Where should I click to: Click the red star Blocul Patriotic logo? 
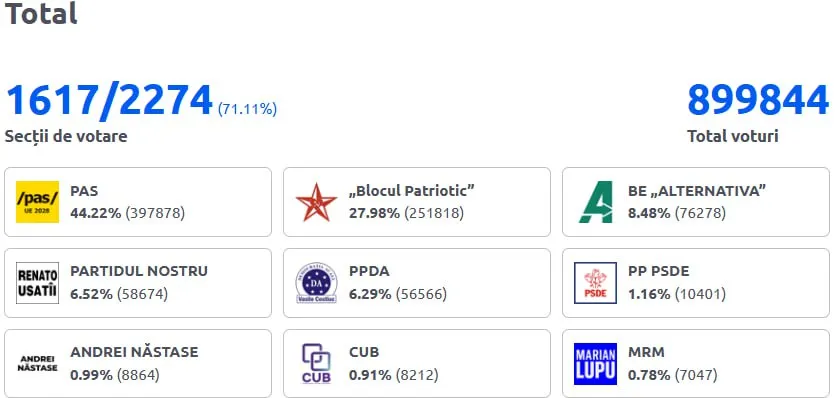coord(317,202)
